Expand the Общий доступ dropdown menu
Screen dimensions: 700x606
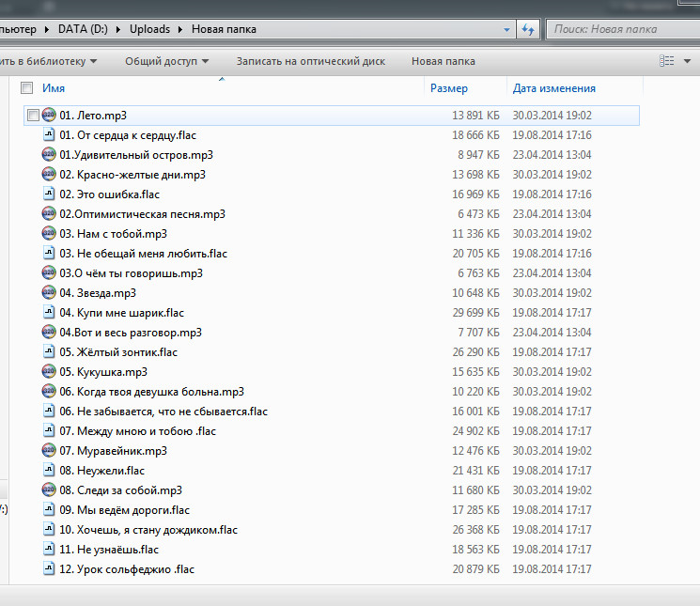pos(166,61)
